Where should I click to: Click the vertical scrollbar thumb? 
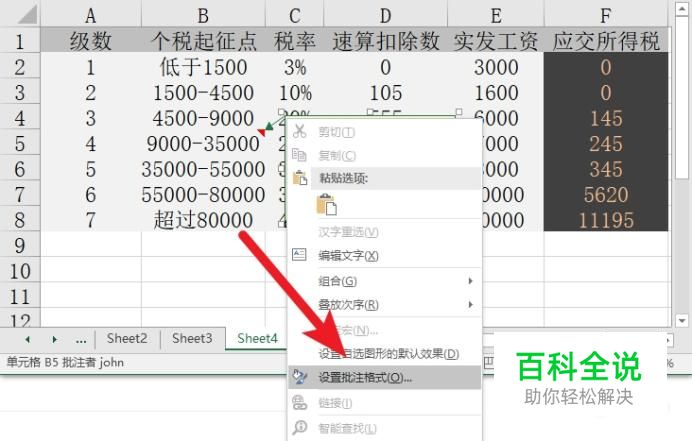coord(681,98)
